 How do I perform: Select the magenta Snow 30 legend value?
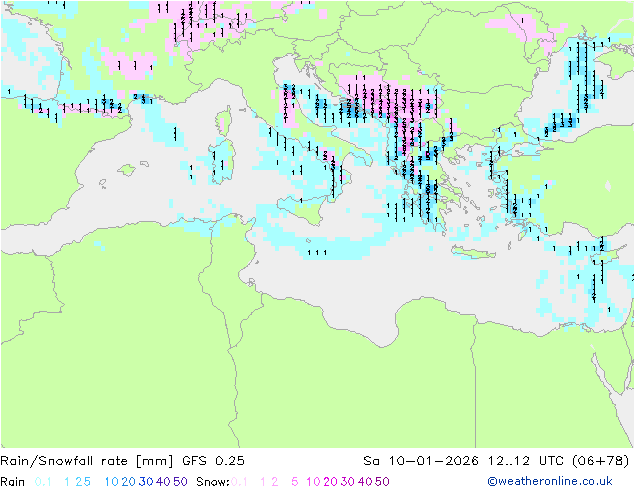pyautogui.click(x=348, y=482)
